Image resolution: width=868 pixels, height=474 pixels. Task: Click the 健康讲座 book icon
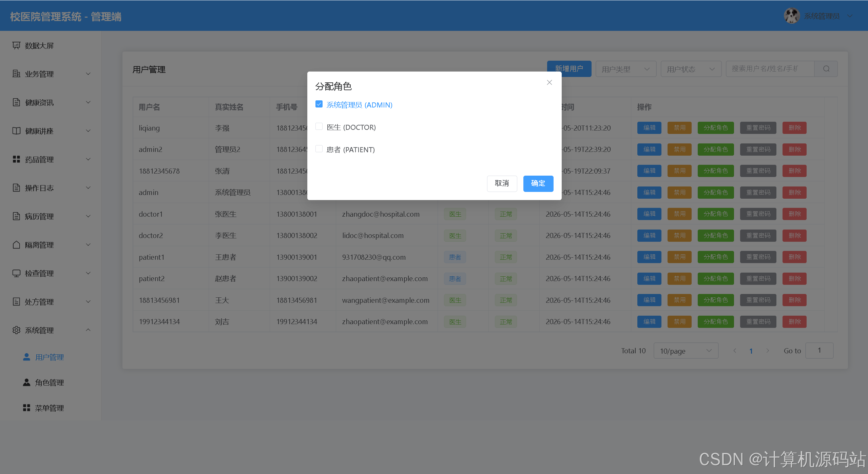pos(16,131)
